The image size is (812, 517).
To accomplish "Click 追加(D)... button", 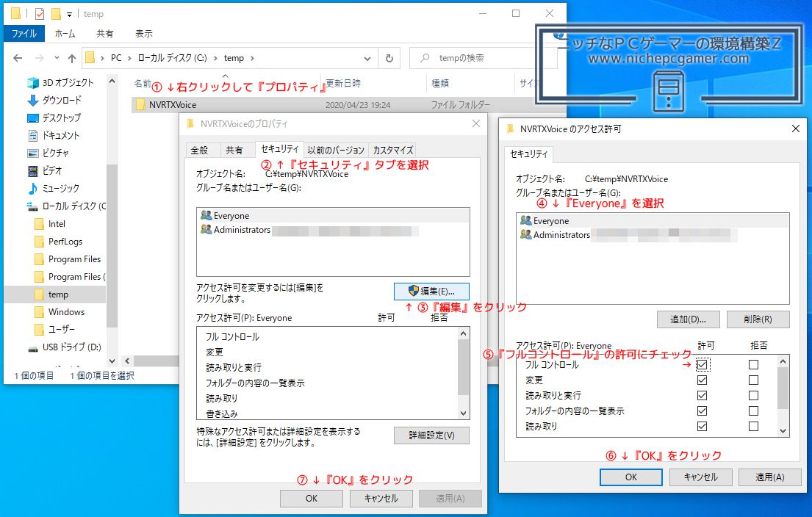I will 689,319.
